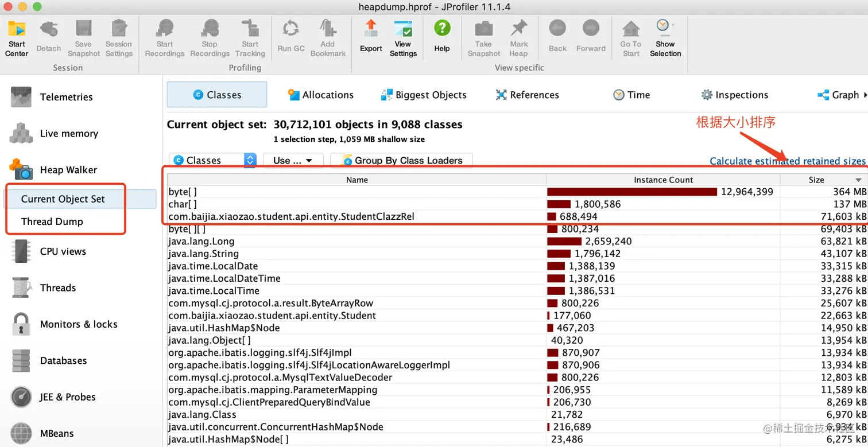Select the byte[ ] class row
868x447 pixels.
pyautogui.click(x=517, y=192)
